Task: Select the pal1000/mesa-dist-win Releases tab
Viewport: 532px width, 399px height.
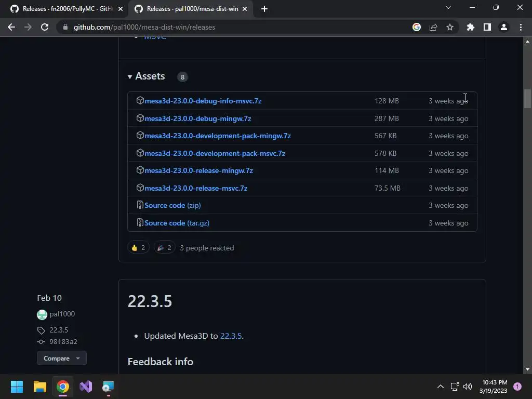Action: coord(191,9)
